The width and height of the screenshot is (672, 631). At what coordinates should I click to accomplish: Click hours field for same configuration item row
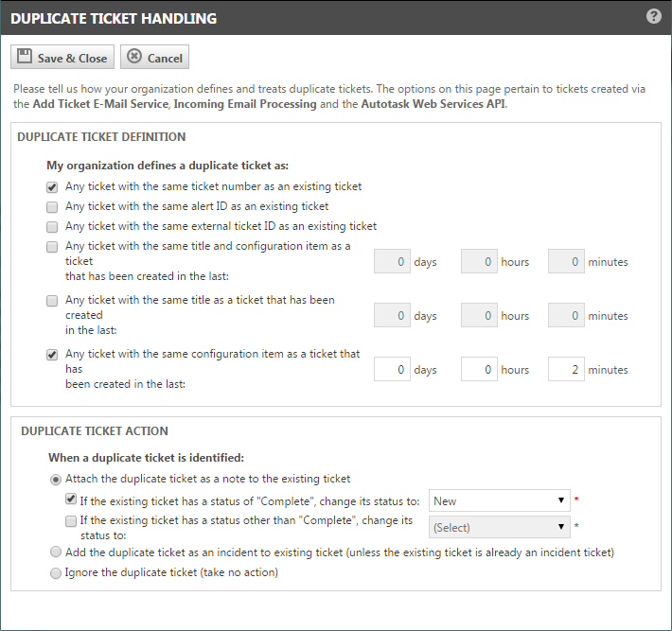(479, 369)
